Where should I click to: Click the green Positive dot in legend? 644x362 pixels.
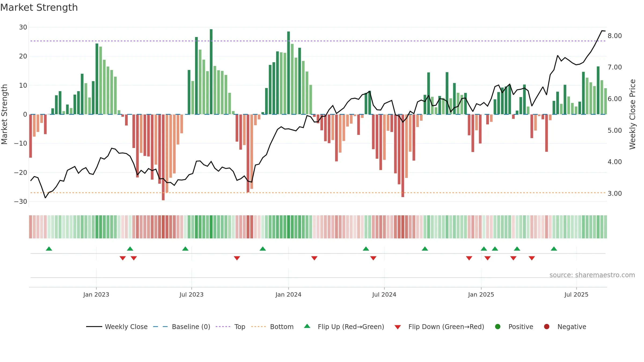498,327
